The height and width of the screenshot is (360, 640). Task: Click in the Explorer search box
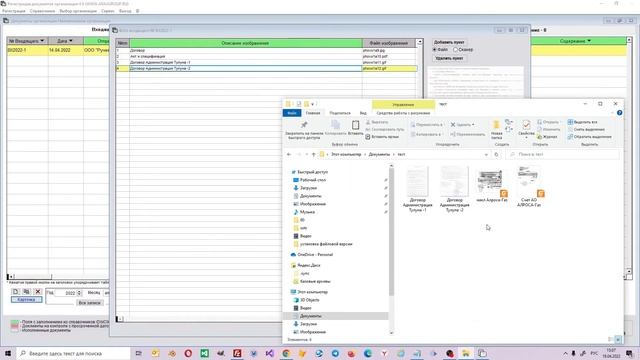562,154
